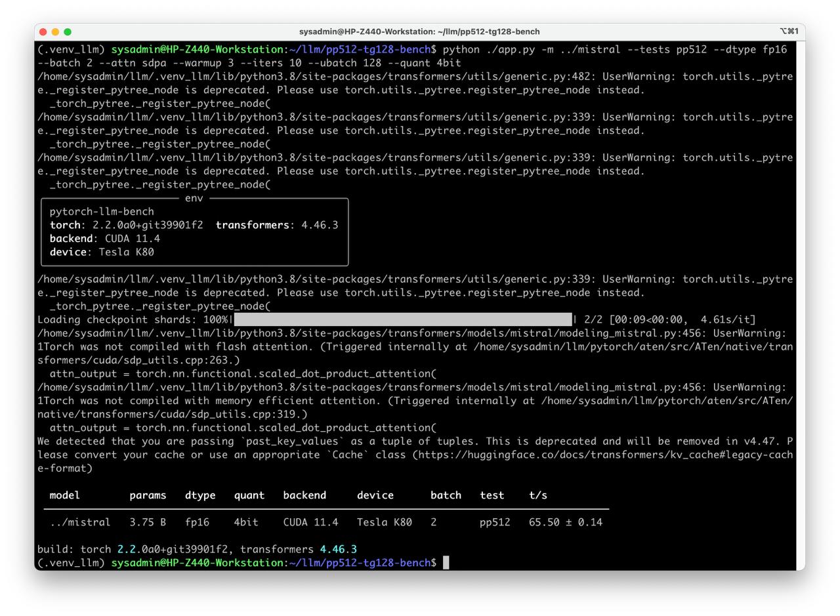Viewport: 840px width, 616px height.
Task: Click the cursor at the bottom prompt
Action: click(446, 563)
